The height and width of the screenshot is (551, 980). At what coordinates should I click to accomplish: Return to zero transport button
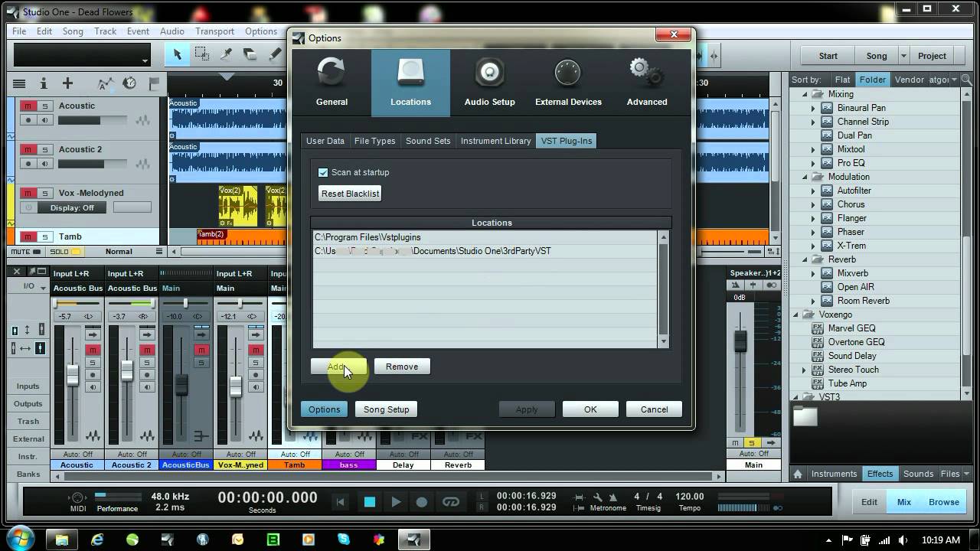click(x=341, y=502)
